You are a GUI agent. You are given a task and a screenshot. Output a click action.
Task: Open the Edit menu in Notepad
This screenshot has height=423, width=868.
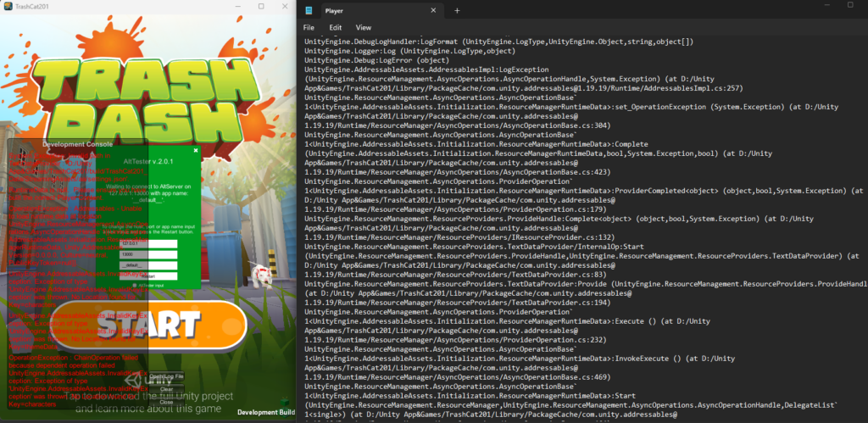point(336,27)
